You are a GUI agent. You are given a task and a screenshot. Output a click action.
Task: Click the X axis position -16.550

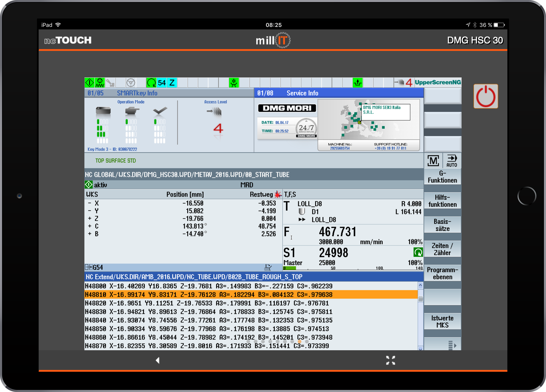(x=193, y=203)
